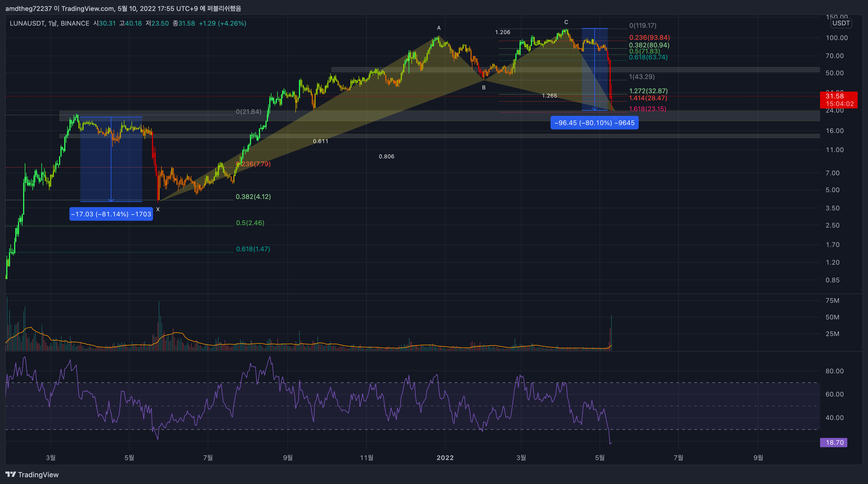868x484 pixels.
Task: Click pattern point label C
Action: (566, 22)
